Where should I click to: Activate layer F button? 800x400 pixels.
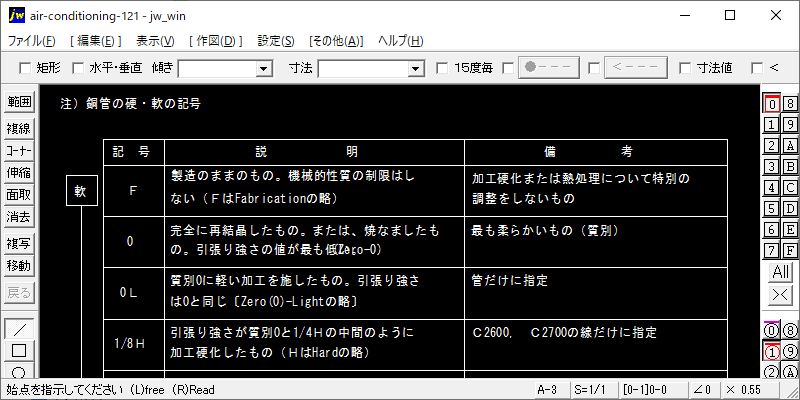(790, 251)
